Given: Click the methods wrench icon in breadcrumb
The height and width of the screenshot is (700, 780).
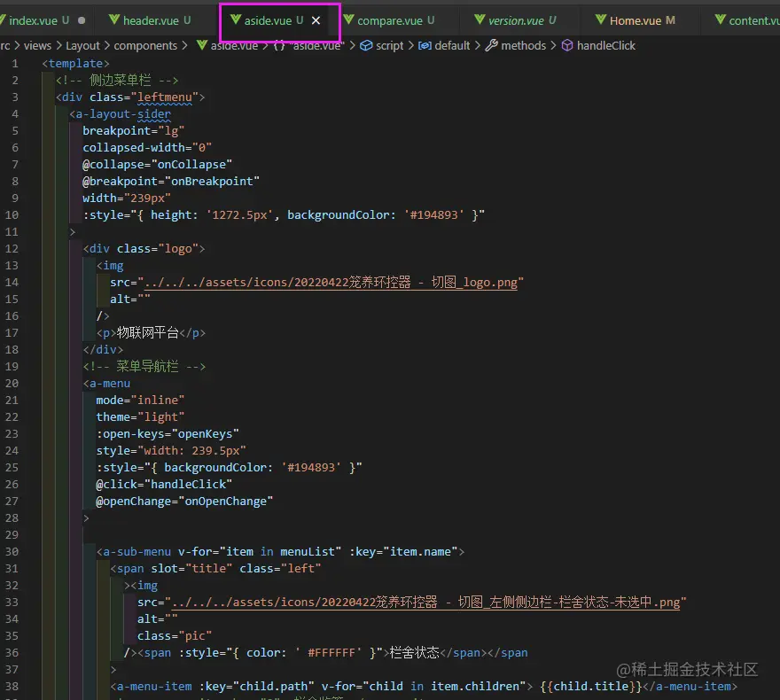Looking at the screenshot, I should (x=491, y=46).
